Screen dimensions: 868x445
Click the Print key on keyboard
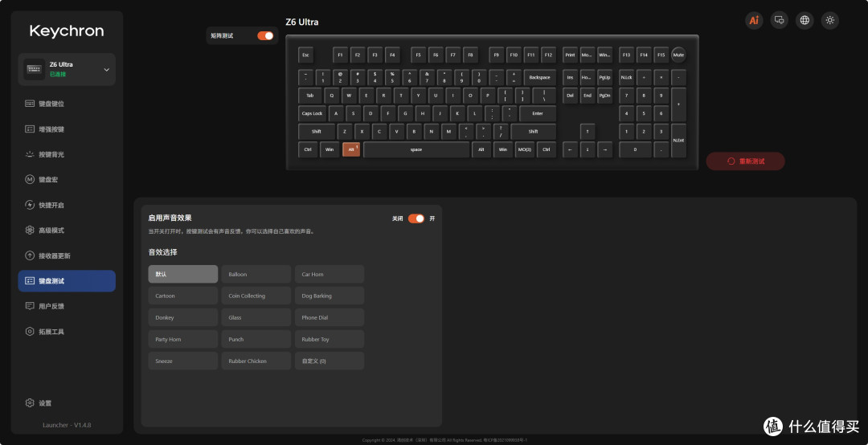click(x=570, y=55)
